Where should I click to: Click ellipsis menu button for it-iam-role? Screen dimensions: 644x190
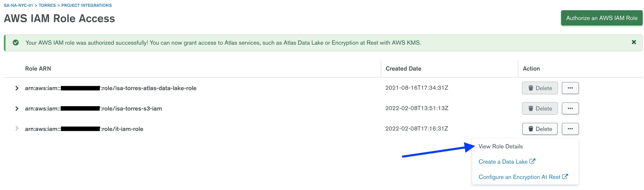click(570, 129)
